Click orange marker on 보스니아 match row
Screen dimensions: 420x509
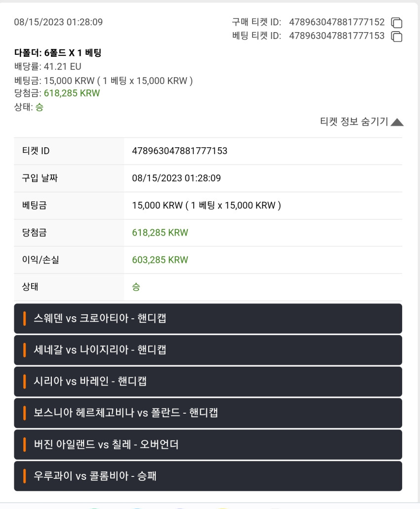click(x=24, y=413)
